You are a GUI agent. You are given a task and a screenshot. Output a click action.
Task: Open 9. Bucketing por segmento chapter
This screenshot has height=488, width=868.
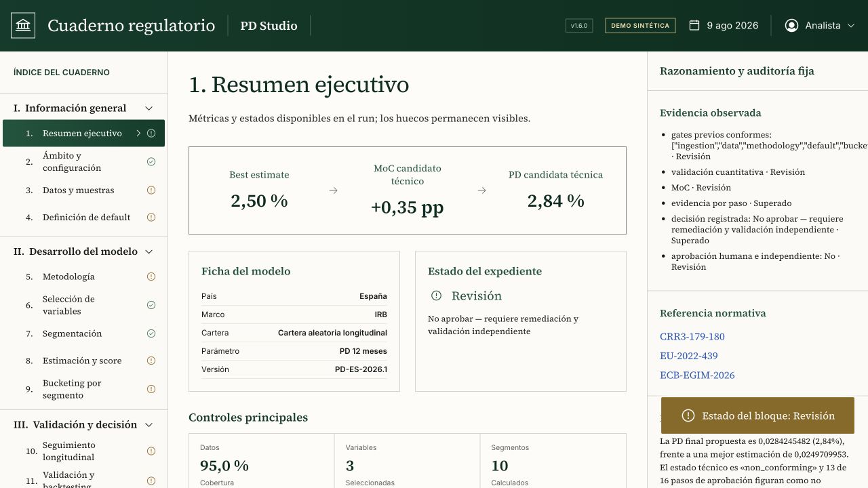[83, 389]
